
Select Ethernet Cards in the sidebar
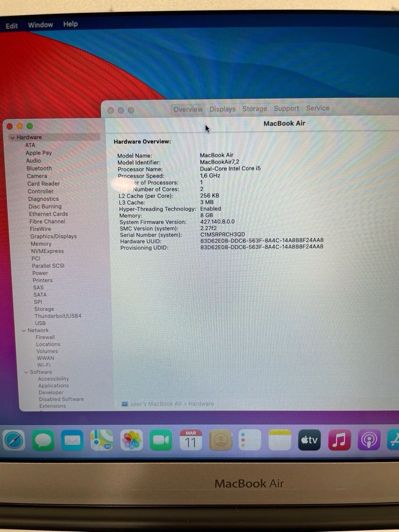[x=48, y=214]
